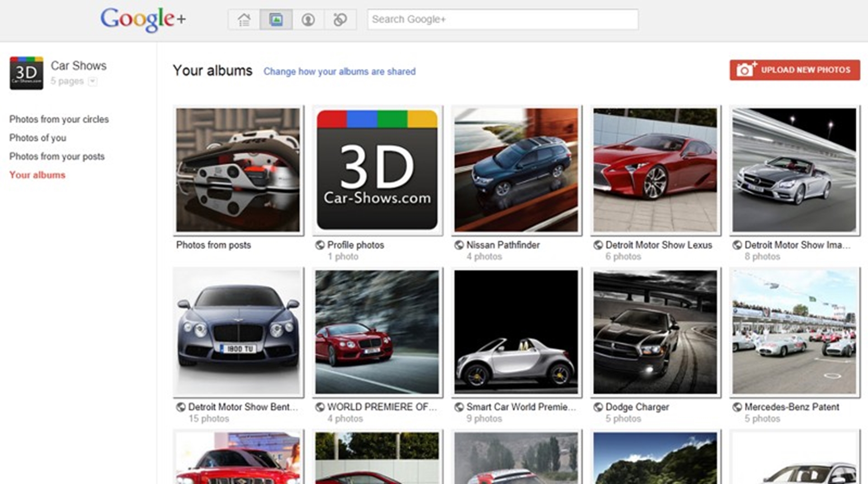
Task: Focus the Search Google+ field
Action: click(x=502, y=19)
